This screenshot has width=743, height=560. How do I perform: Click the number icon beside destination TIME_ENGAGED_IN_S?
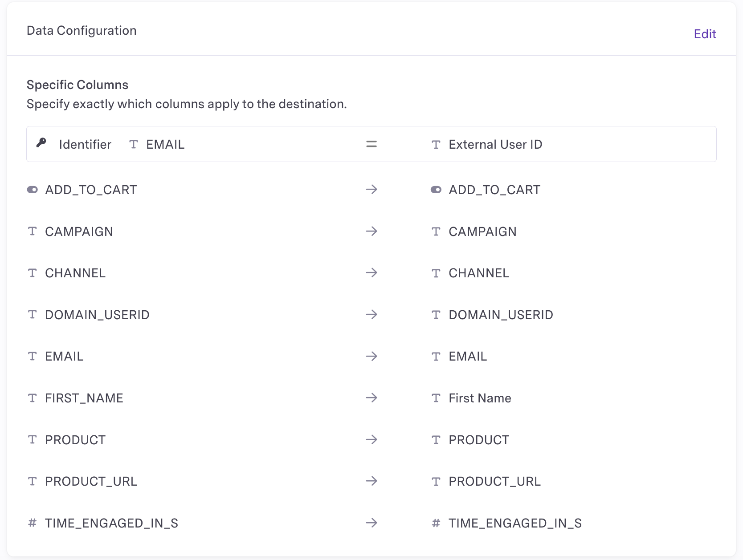click(436, 523)
